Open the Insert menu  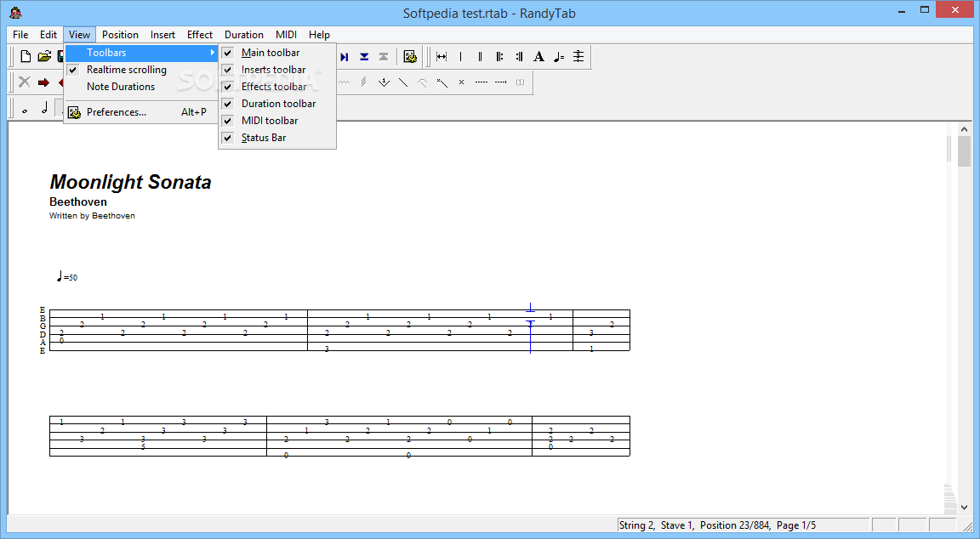(x=162, y=34)
